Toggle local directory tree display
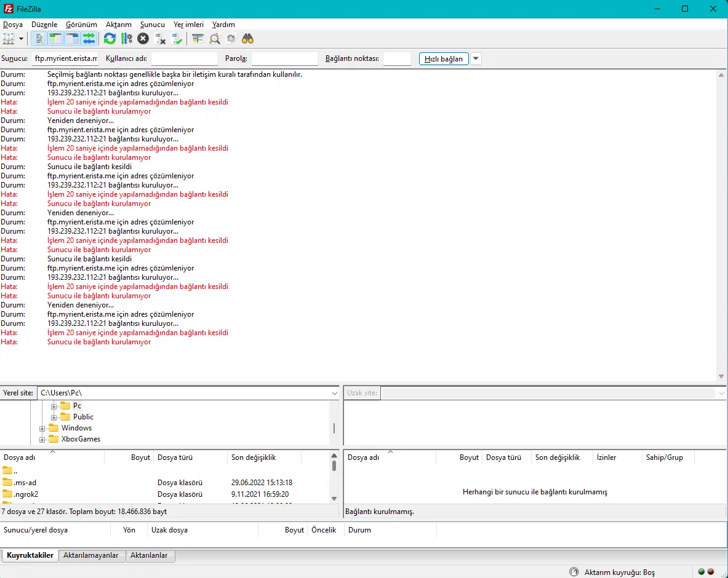Image resolution: width=728 pixels, height=578 pixels. coord(56,39)
